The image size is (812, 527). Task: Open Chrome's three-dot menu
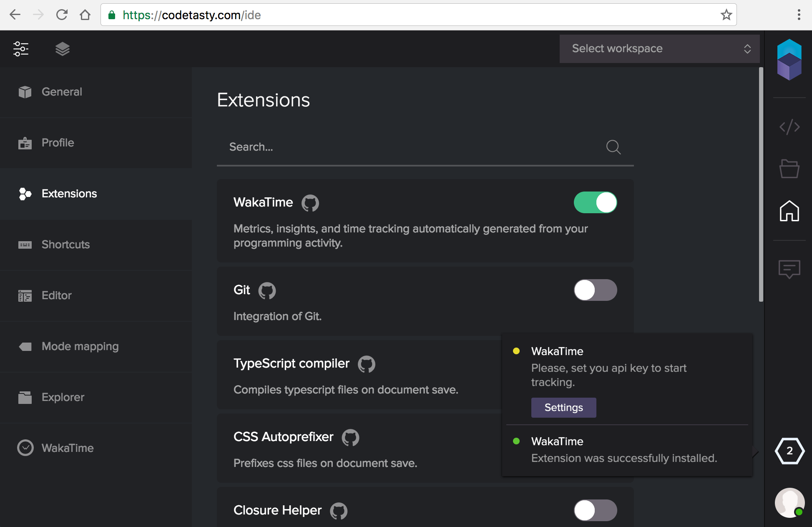(x=799, y=15)
